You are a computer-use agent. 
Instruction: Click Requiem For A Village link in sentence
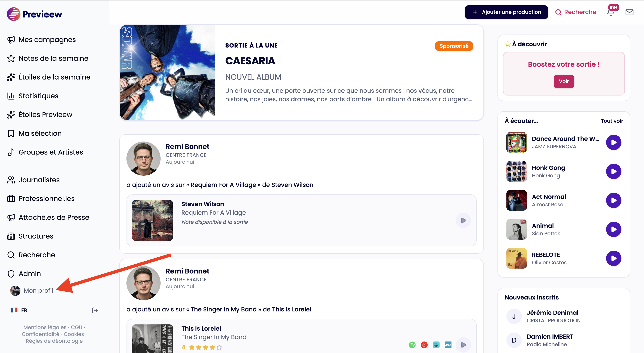pyautogui.click(x=223, y=185)
